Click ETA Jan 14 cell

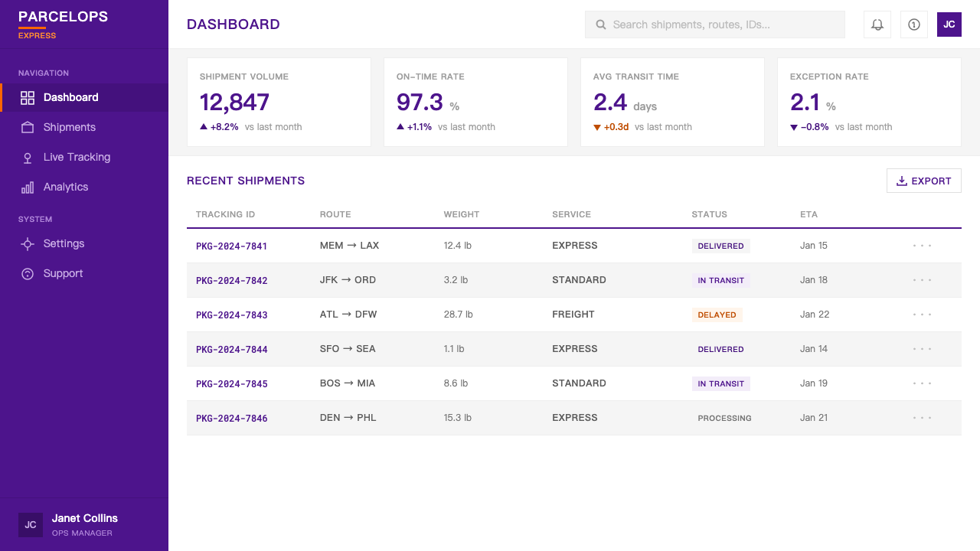[814, 349]
